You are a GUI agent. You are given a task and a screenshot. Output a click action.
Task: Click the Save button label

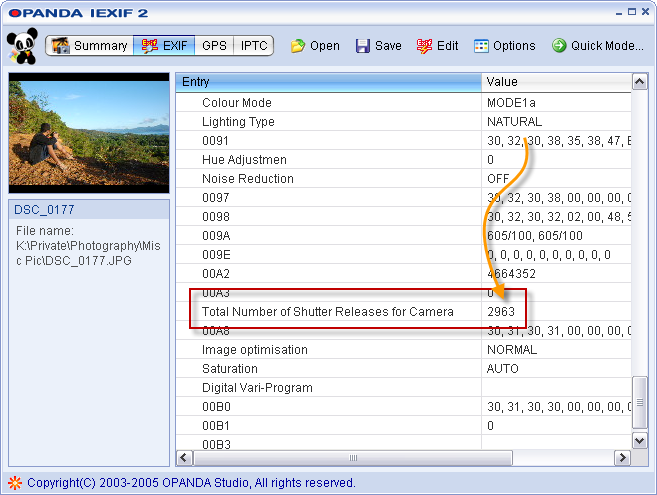[x=388, y=46]
